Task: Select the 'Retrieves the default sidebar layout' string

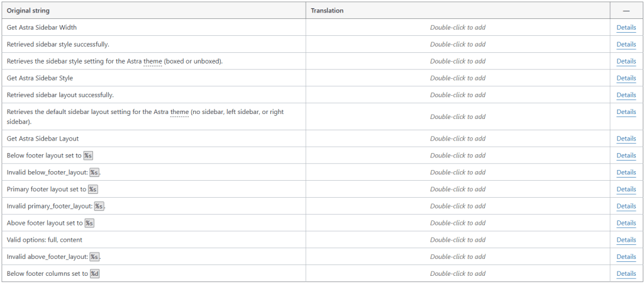Action: click(x=145, y=116)
